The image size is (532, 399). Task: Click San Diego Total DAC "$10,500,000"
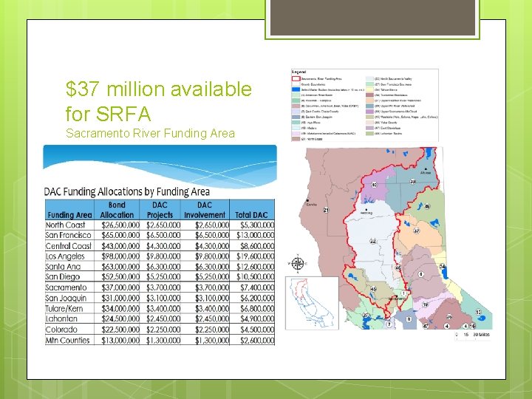click(255, 277)
